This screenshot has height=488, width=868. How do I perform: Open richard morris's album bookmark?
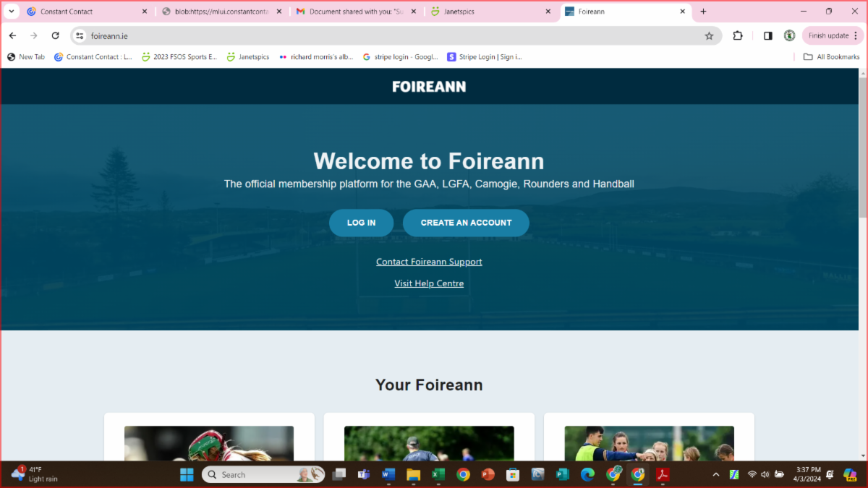tap(316, 57)
